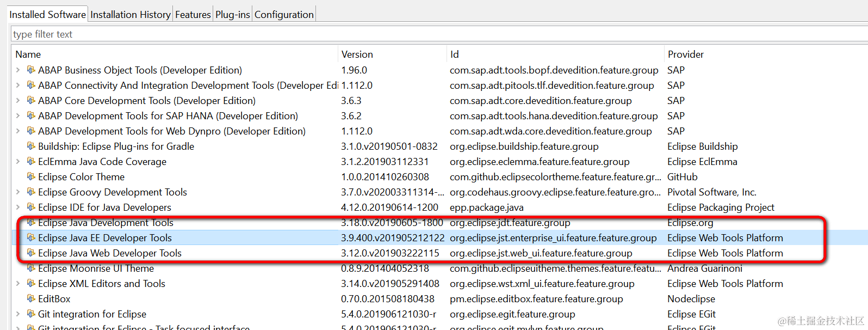Screen dimensions: 868x330
Task: Click feature icon of 'Git integration for Eclipse' org.eclipse.egit.feature.group row
Action: [x=31, y=314]
